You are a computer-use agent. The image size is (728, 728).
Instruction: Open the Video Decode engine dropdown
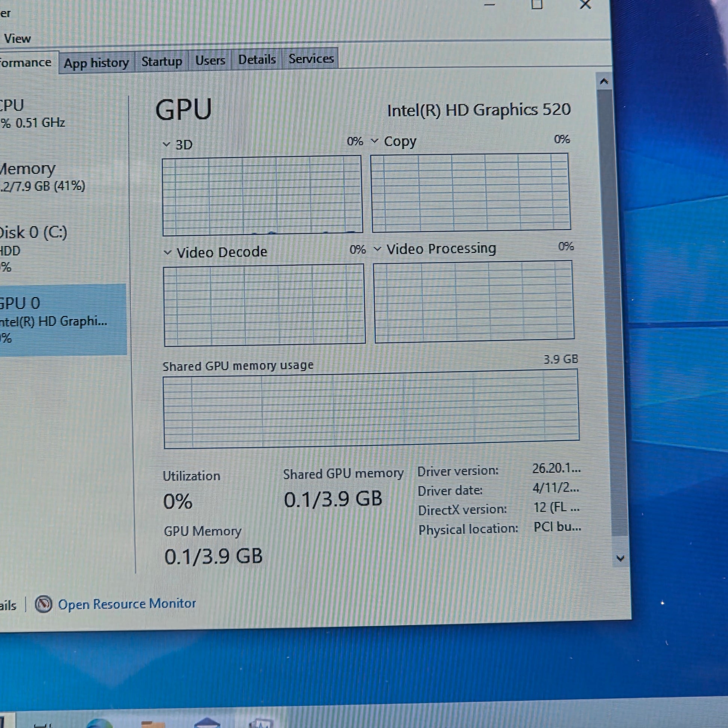(168, 252)
